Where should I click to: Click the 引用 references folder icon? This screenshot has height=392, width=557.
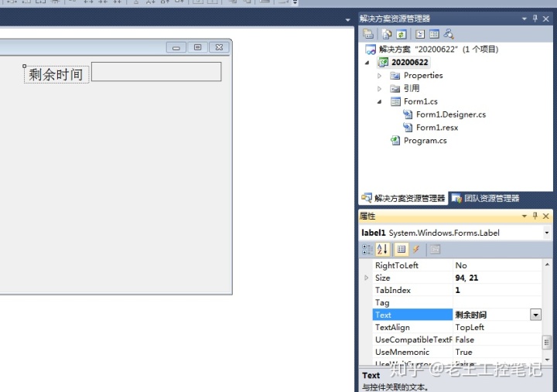coord(395,88)
